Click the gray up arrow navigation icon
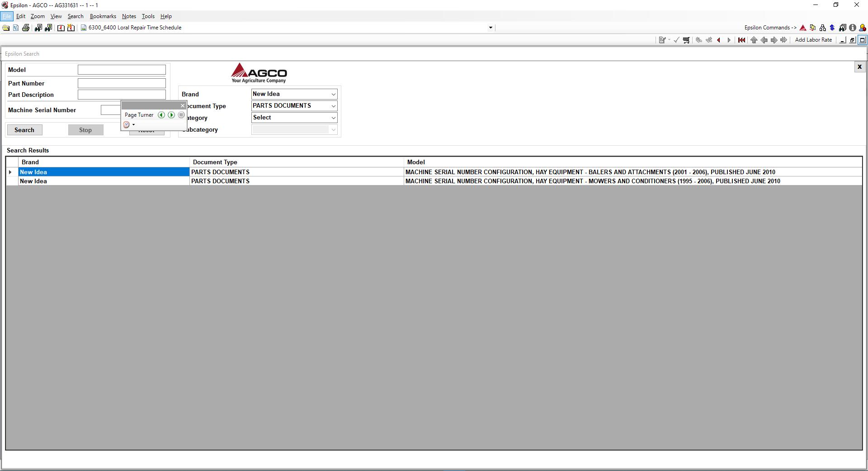Screen dimensions: 868x471 point(754,40)
